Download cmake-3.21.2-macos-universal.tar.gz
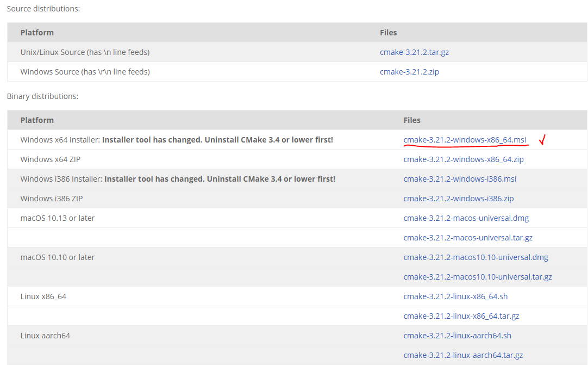The height and width of the screenshot is (365, 588). (x=468, y=238)
